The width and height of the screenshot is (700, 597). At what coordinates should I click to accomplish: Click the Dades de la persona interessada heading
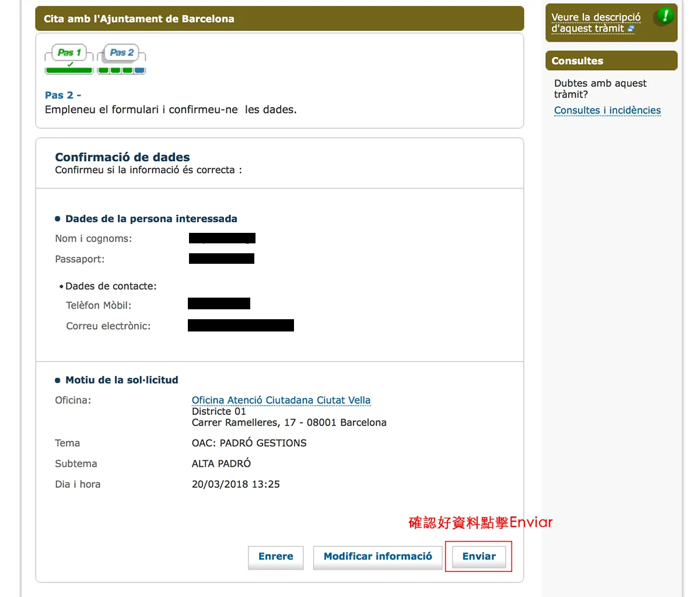pos(151,219)
